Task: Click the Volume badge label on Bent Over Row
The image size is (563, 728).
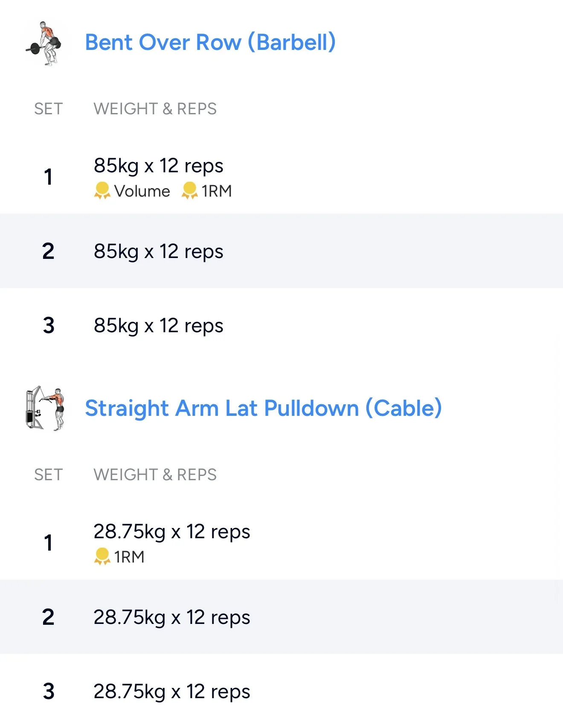Action: [x=142, y=191]
